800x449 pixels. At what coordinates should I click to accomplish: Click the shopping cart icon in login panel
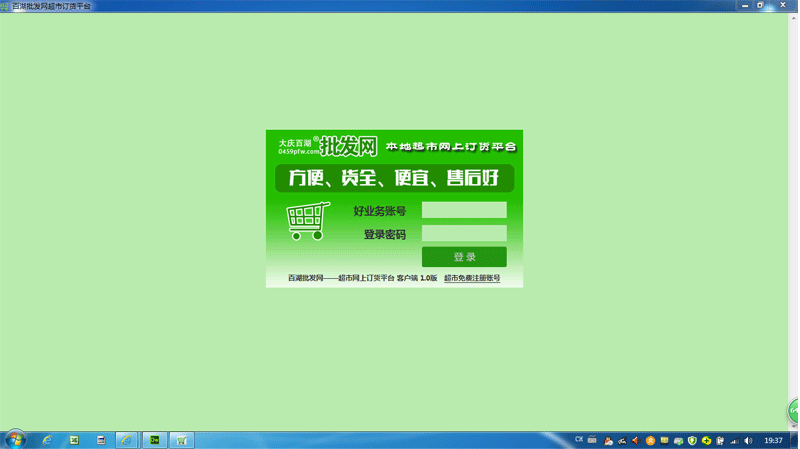pyautogui.click(x=308, y=221)
